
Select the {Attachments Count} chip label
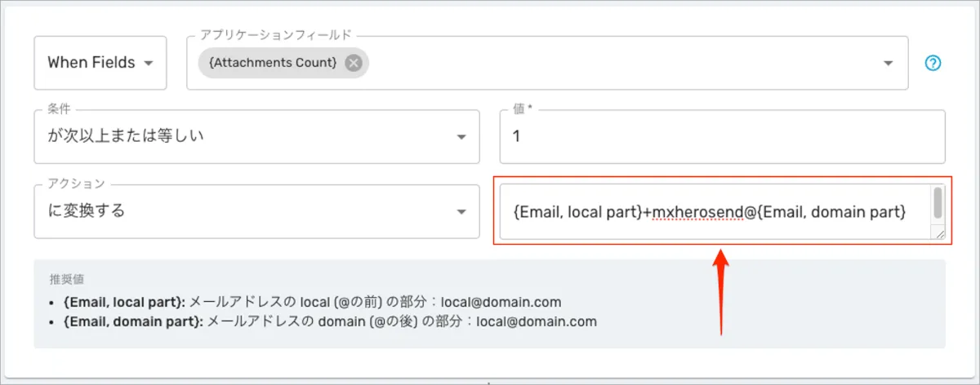click(x=273, y=63)
